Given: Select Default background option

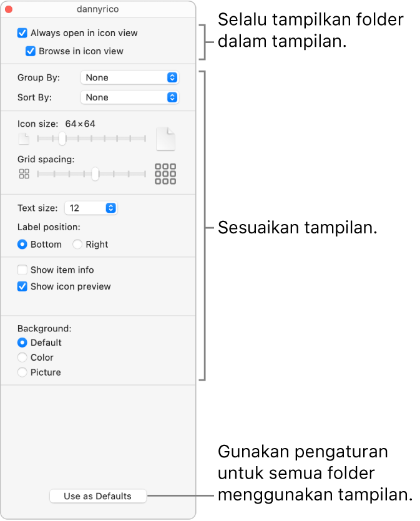Looking at the screenshot, I should click(x=22, y=343).
